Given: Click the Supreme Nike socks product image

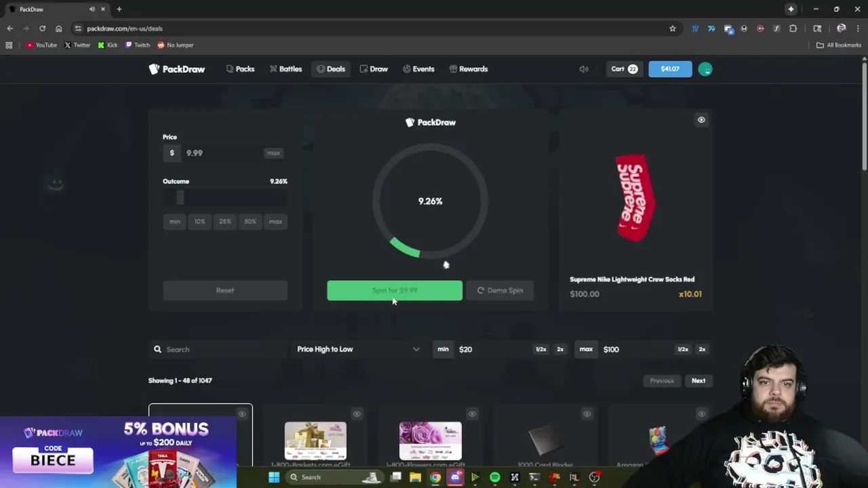Looking at the screenshot, I should pyautogui.click(x=635, y=197).
